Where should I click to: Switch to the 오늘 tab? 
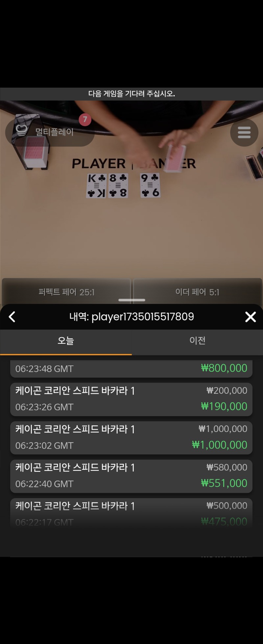[66, 341]
